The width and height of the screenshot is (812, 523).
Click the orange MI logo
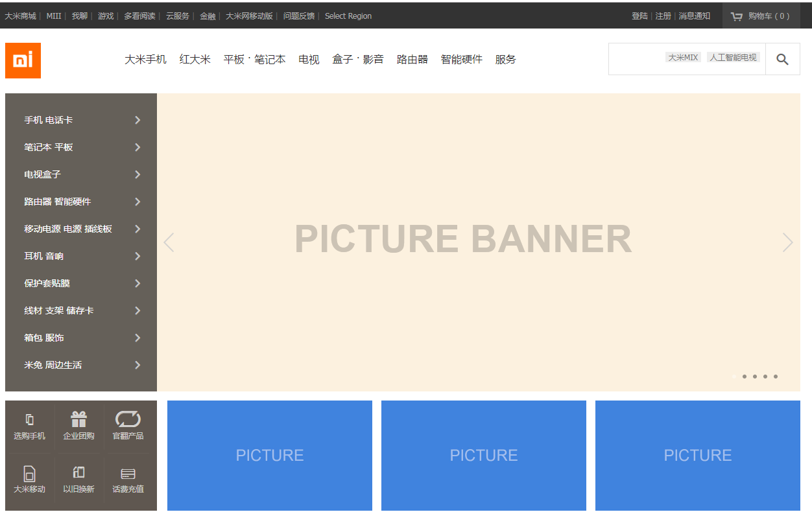(x=23, y=60)
